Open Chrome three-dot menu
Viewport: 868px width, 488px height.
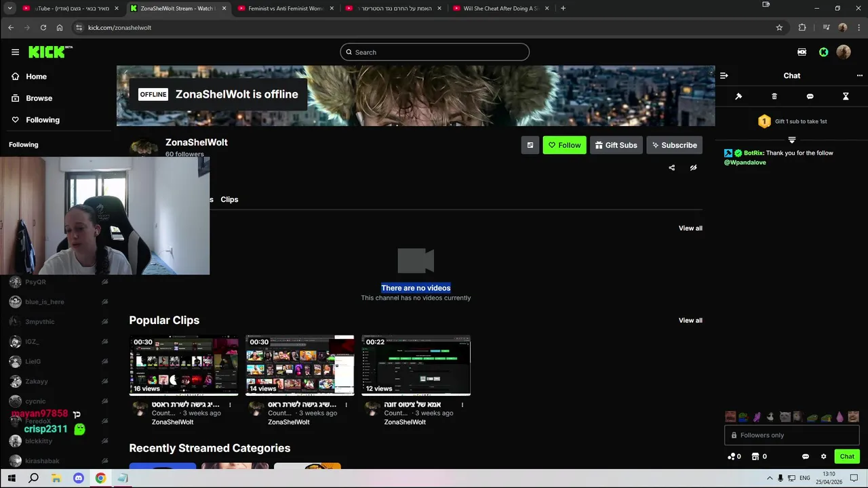click(x=858, y=28)
